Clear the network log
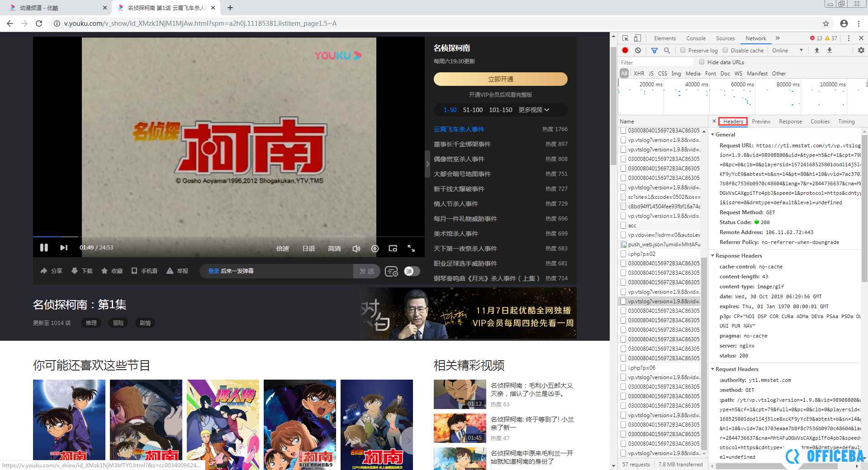Screen dimensions: 868x470 pos(638,51)
